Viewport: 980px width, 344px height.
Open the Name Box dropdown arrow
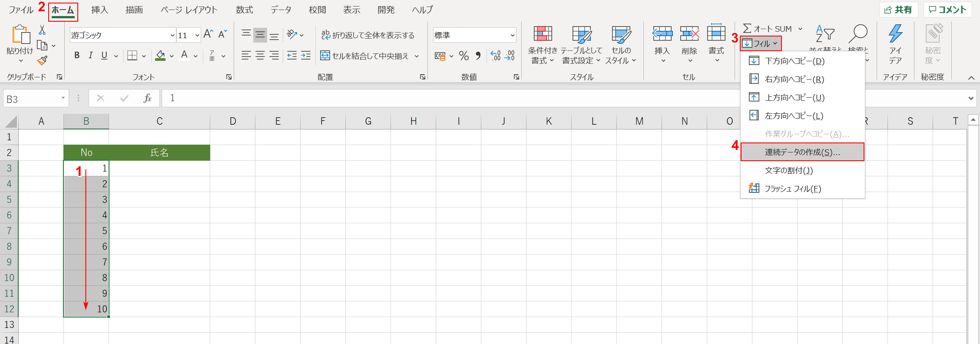pyautogui.click(x=63, y=98)
